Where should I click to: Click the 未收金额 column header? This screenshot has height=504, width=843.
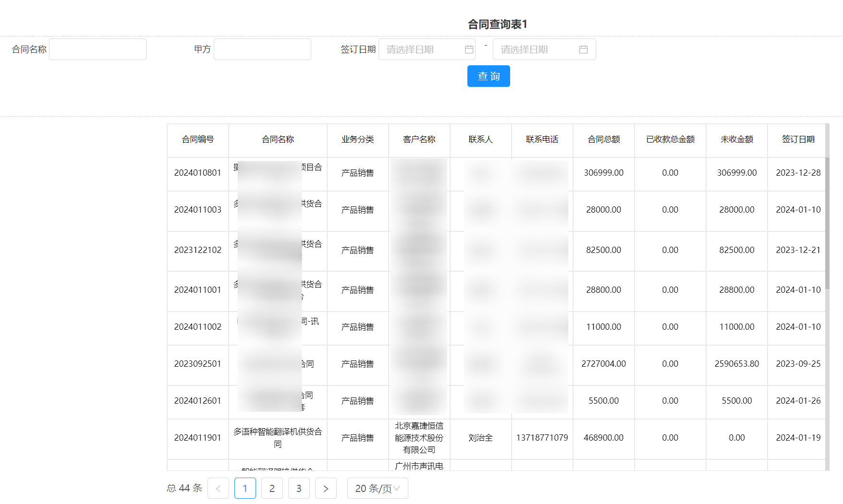tap(737, 140)
